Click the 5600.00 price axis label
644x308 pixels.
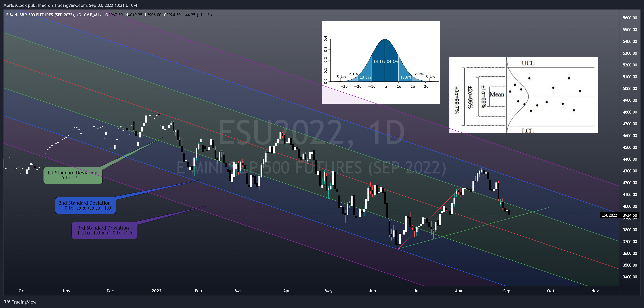[630, 18]
